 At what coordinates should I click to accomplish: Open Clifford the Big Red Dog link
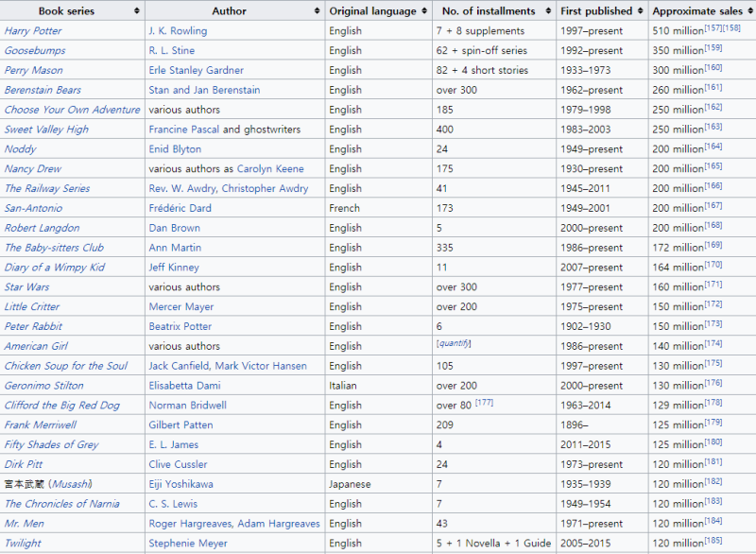pos(62,406)
